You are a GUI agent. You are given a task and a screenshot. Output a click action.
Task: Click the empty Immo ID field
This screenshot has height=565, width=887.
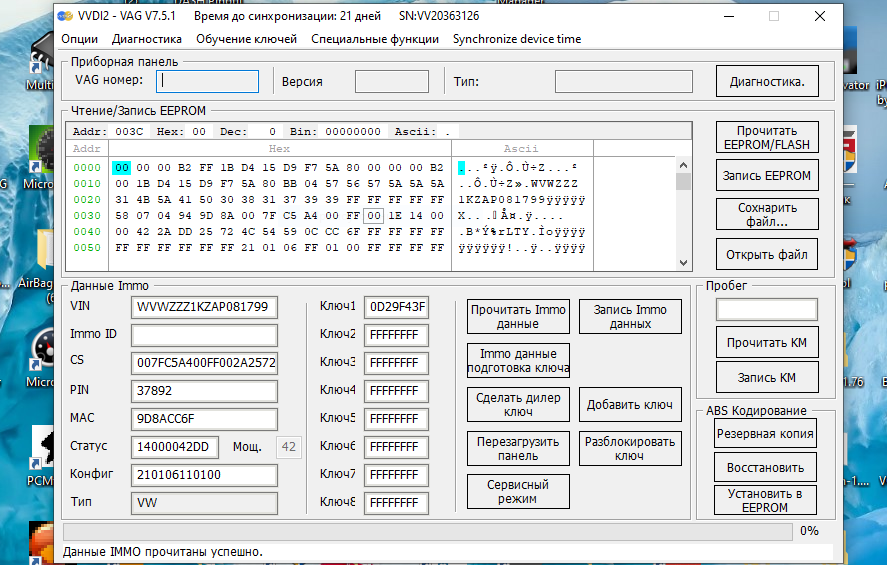pos(204,335)
